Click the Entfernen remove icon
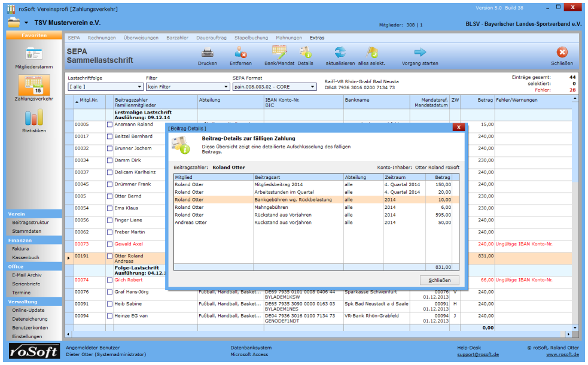 tap(240, 53)
